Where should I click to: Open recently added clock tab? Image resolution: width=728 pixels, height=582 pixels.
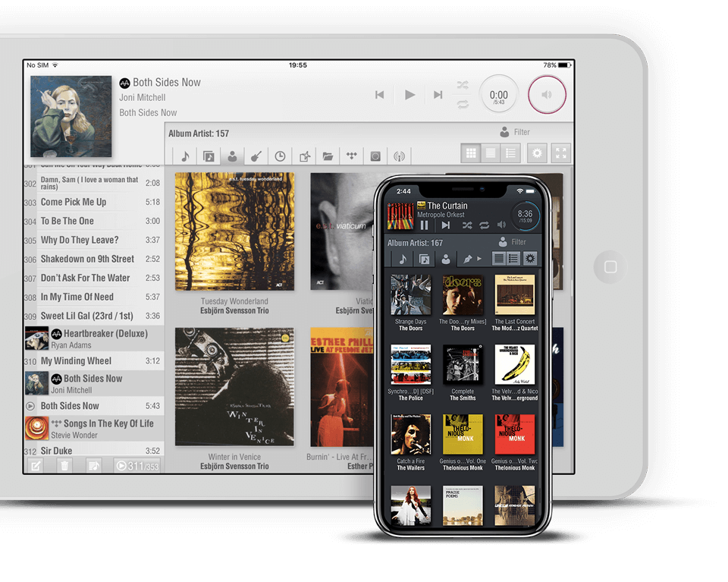tap(280, 156)
